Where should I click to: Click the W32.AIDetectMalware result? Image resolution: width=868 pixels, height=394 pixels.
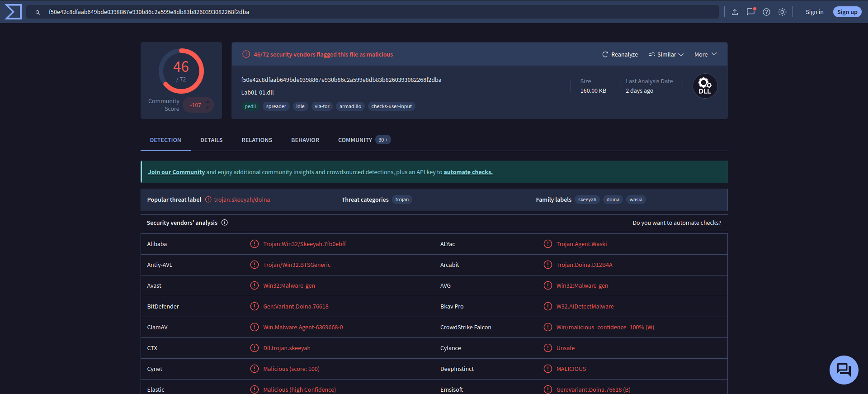[x=585, y=306]
